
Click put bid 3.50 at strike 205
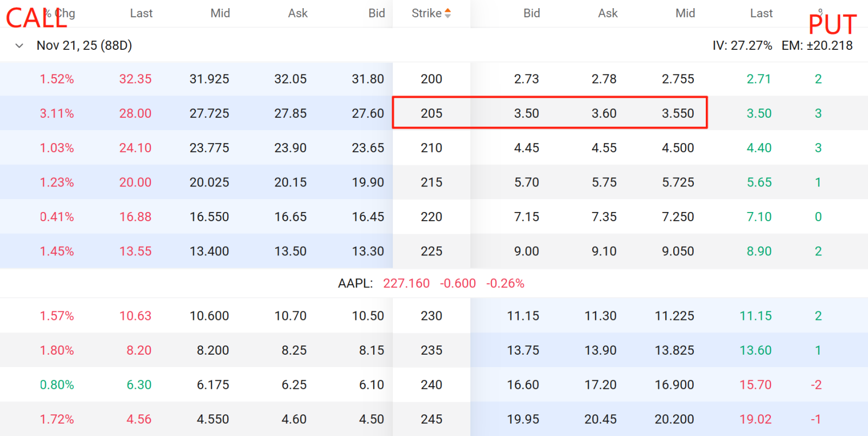526,113
